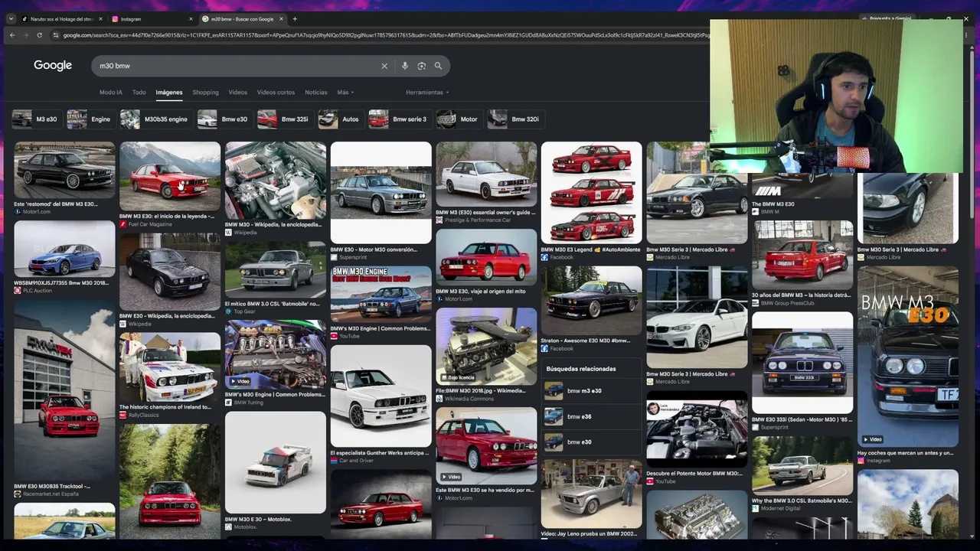Open the Videos cortos tab

276,93
